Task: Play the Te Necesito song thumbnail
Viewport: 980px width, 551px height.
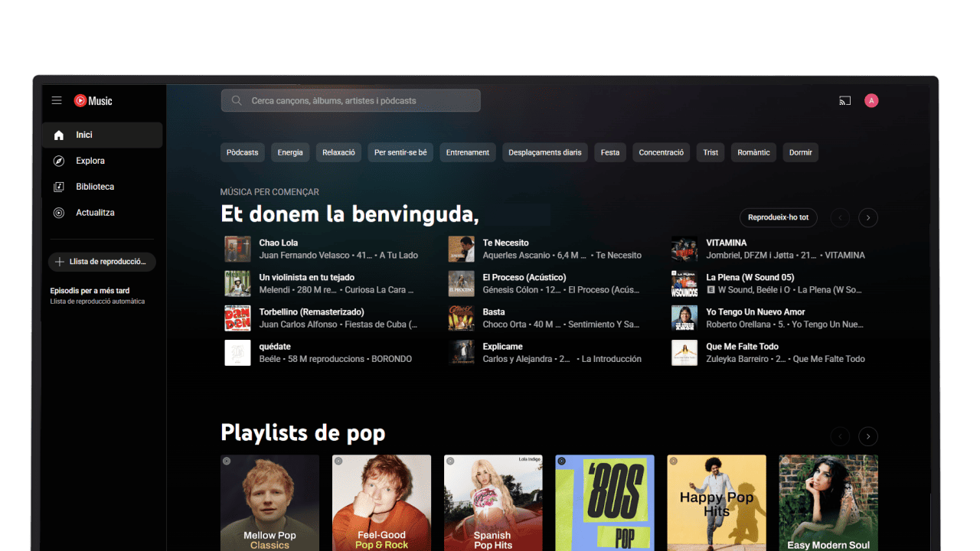Action: pyautogui.click(x=461, y=249)
